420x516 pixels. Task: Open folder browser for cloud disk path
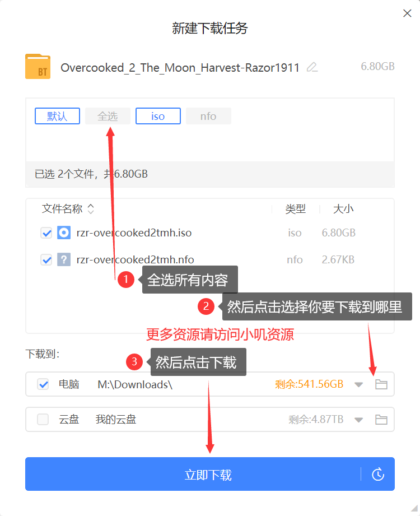click(x=381, y=419)
